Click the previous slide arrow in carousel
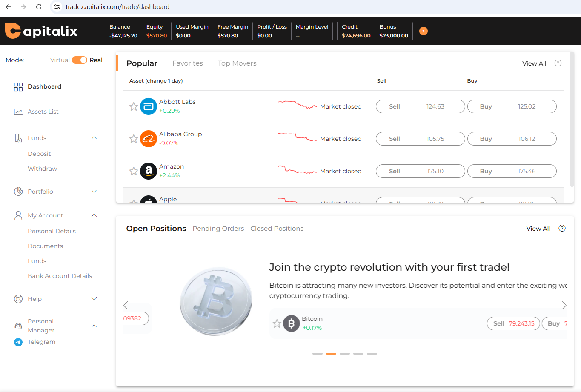Screen dimensions: 581x392 (x=126, y=305)
